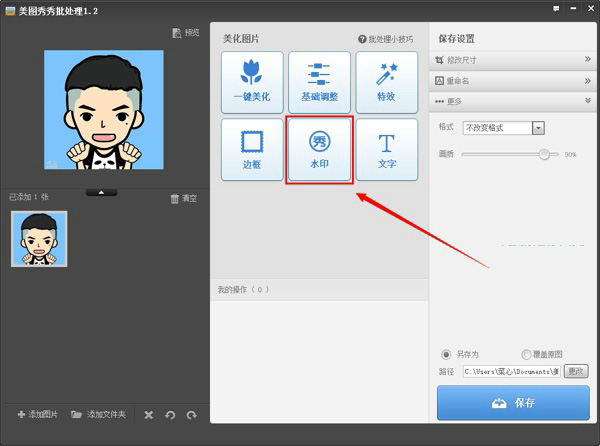
Task: Select the 另存为 save-as radio button
Action: click(x=446, y=354)
